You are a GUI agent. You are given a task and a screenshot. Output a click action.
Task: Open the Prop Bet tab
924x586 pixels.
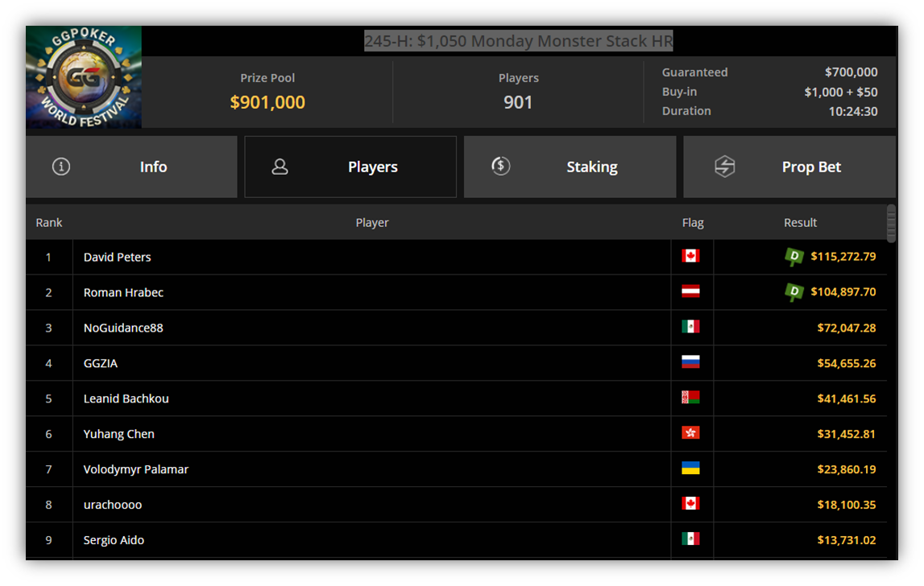789,167
